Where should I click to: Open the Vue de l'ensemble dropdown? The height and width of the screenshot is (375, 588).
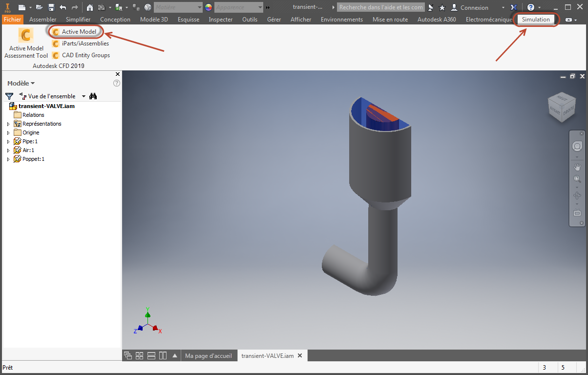[x=84, y=96]
